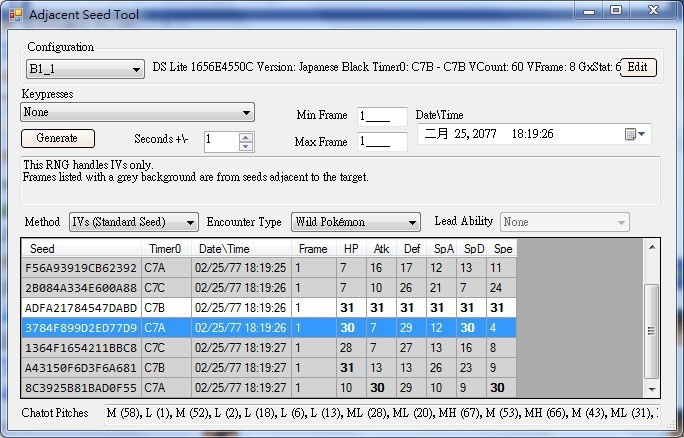This screenshot has width=684, height=438.
Task: Sort by the Timer0 column header
Action: coord(166,249)
